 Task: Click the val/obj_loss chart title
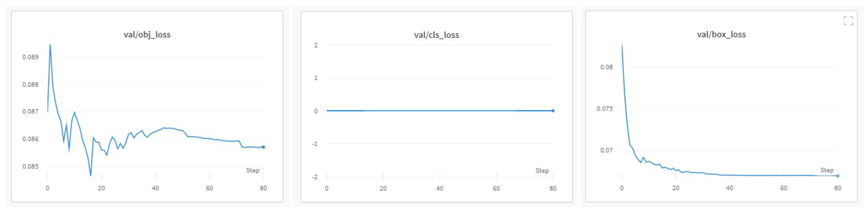pyautogui.click(x=147, y=35)
